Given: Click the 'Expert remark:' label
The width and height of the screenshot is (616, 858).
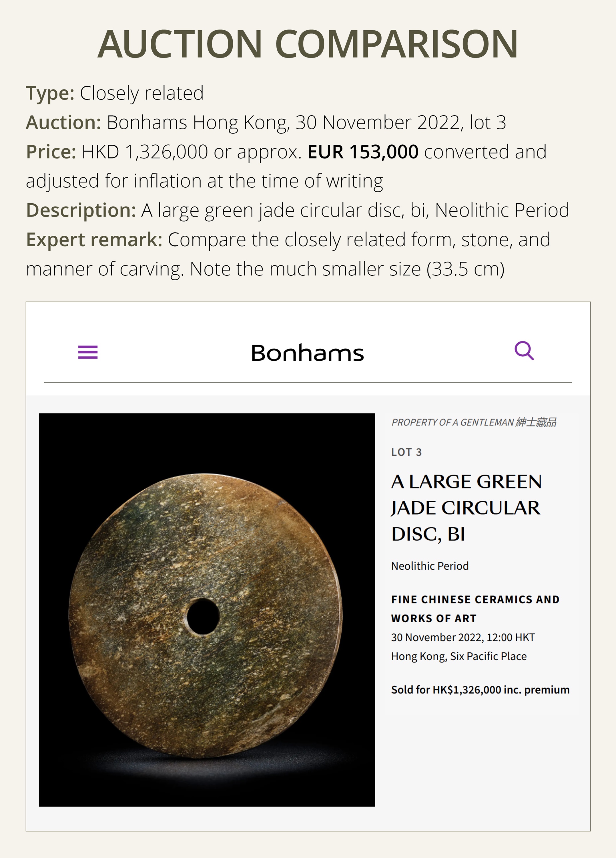Looking at the screenshot, I should pos(94,240).
